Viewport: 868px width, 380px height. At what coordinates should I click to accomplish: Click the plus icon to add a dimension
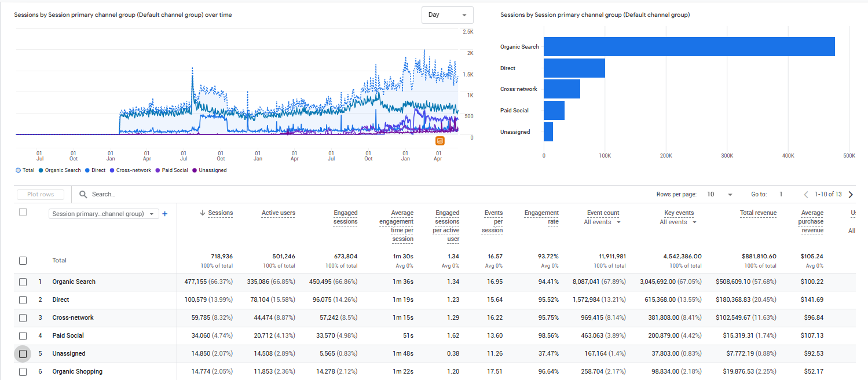(165, 214)
